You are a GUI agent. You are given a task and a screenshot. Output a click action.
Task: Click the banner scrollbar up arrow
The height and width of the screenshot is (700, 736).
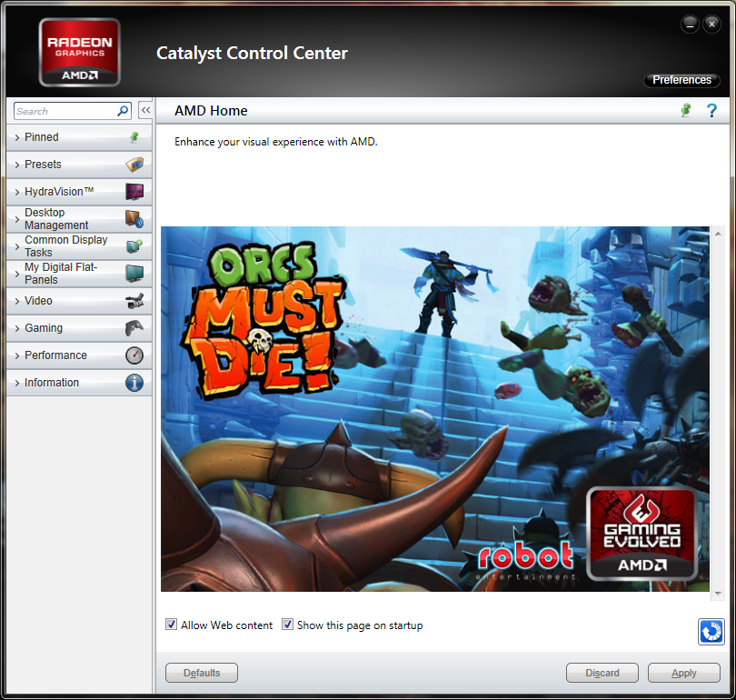tap(718, 234)
